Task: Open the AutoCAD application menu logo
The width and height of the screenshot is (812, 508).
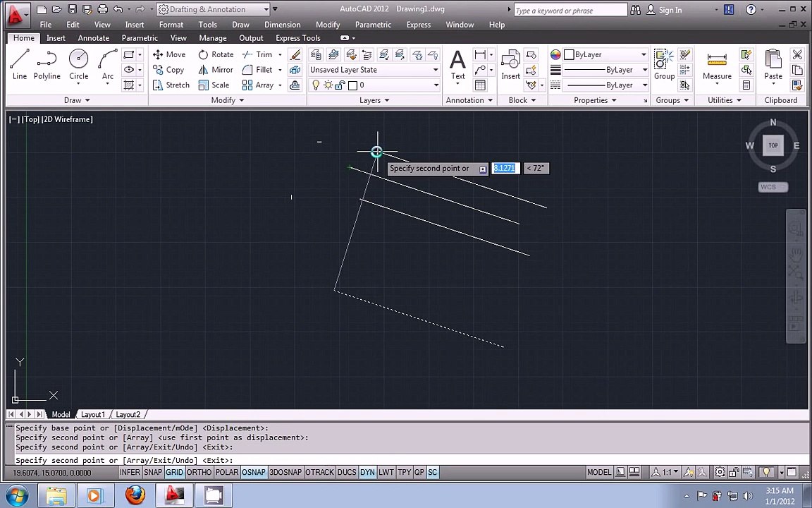Action: click(x=17, y=16)
